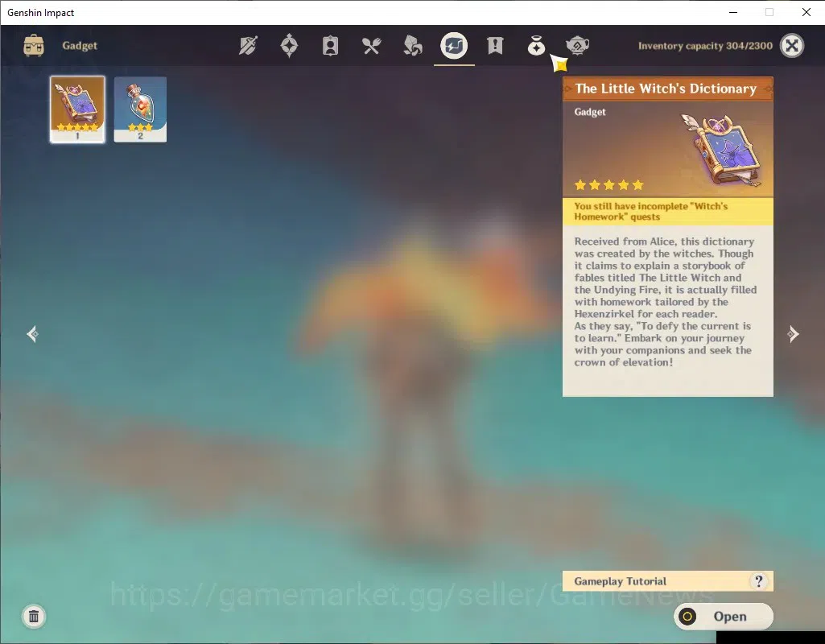Select the three-star bottle gadget
This screenshot has height=644, width=825.
pos(141,109)
